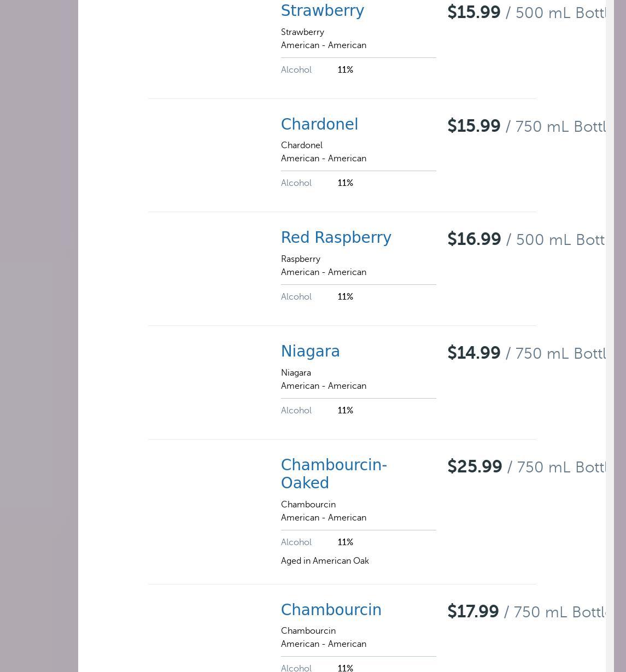Select the Chambourcin-Oaked wine heading
The width and height of the screenshot is (626, 672).
(334, 474)
